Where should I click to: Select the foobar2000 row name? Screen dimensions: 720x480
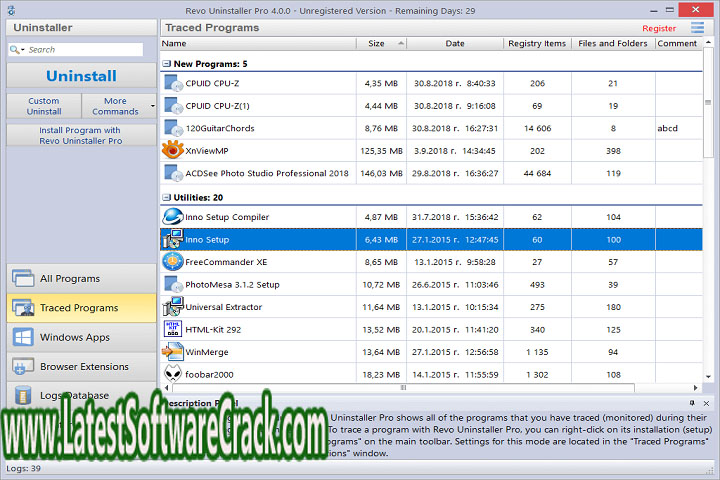209,375
